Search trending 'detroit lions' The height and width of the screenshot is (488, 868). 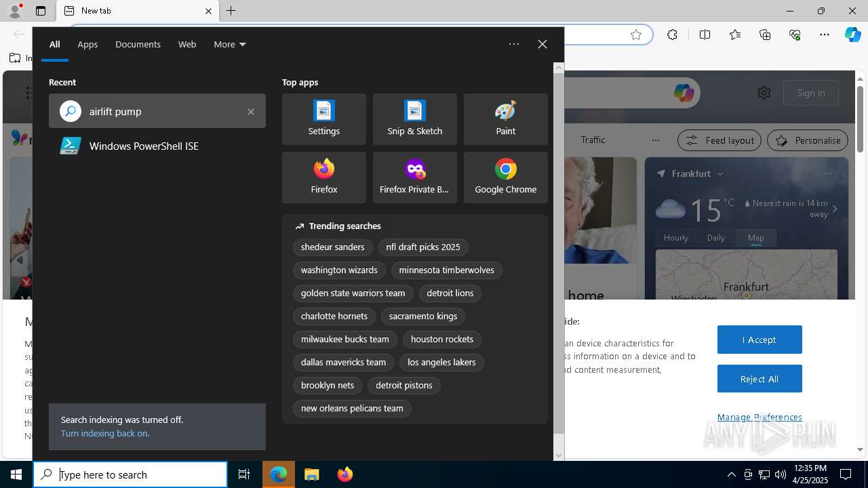point(450,293)
